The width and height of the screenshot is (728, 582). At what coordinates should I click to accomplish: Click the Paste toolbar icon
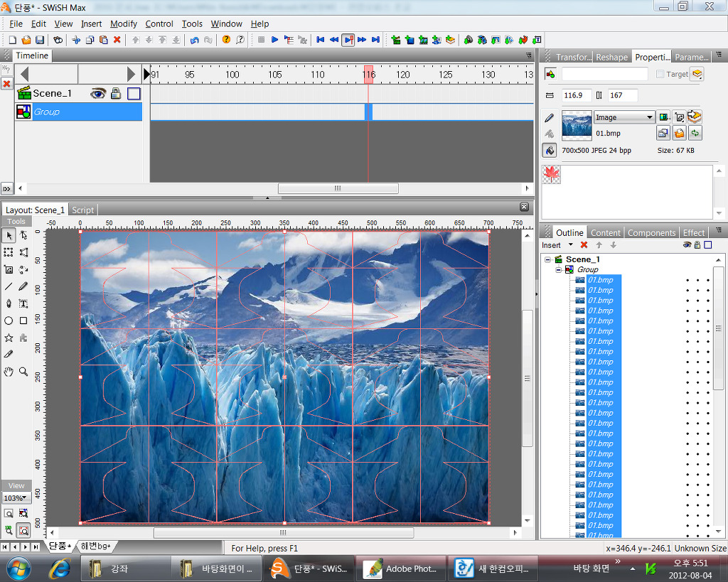pyautogui.click(x=104, y=40)
